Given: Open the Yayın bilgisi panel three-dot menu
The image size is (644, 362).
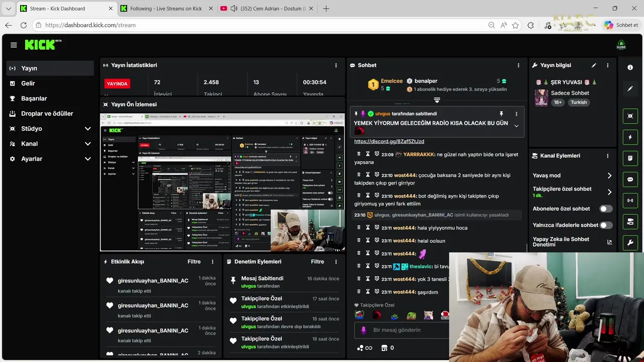Looking at the screenshot, I should point(608,65).
